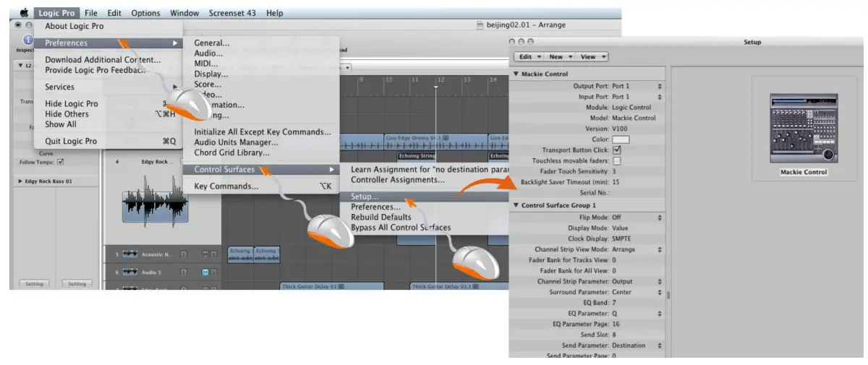The width and height of the screenshot is (868, 365).
Task: Choose Download Additional Content
Action: 108,60
